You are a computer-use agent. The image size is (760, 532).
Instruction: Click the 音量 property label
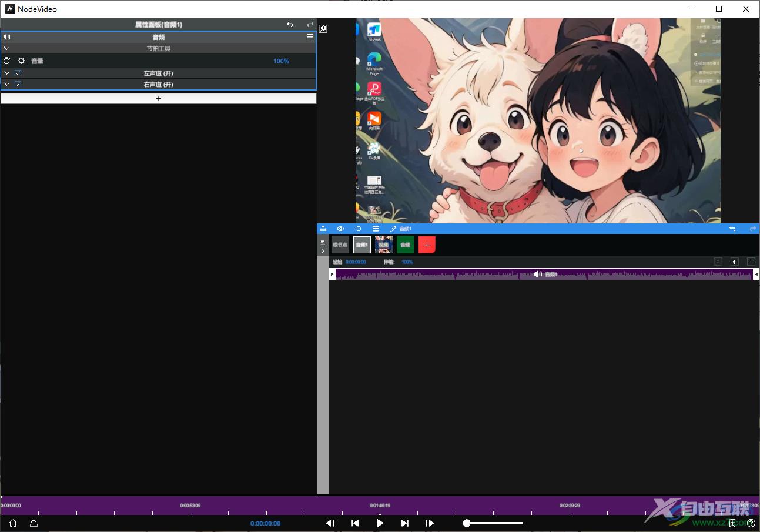click(x=37, y=61)
